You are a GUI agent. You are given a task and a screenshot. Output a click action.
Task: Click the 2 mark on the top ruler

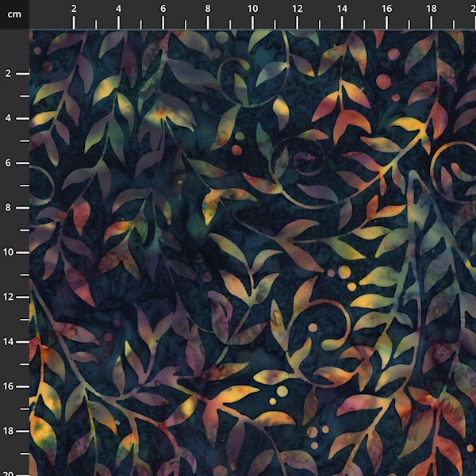[74, 8]
